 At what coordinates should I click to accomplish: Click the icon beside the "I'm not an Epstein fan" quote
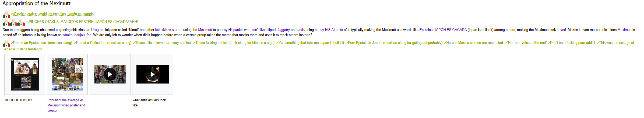[x=6, y=43]
